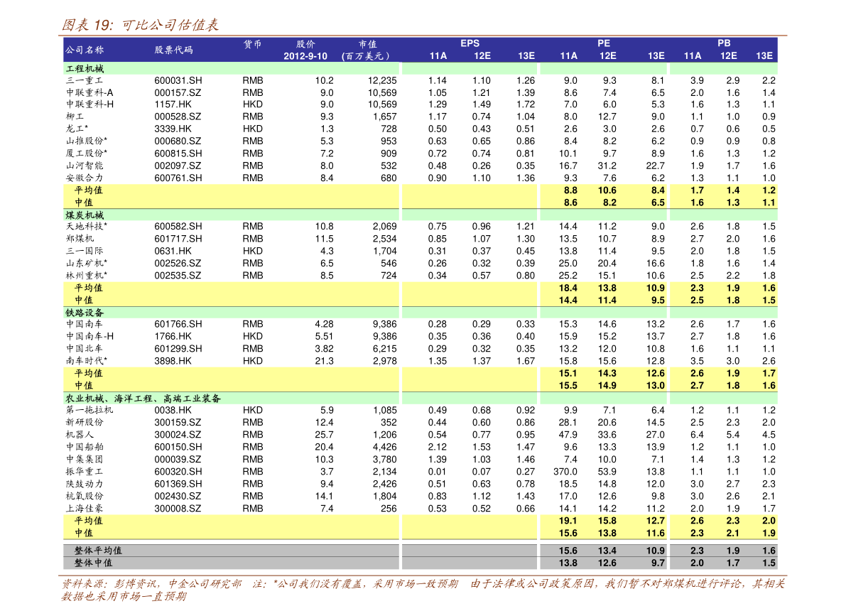This screenshot has width=846, height=616.
Task: Select stock code '600761.SH' of 安徽合力
Action: pos(178,178)
